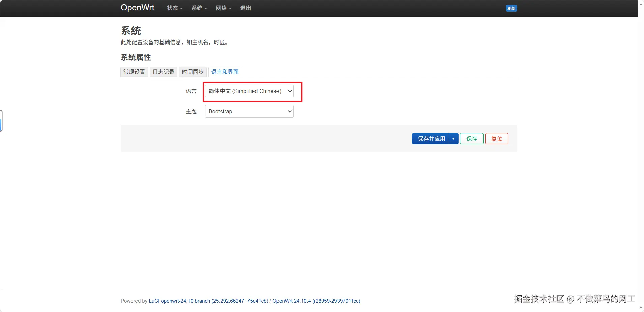Viewport: 644px width, 312px height.
Task: Open the 状态 menu
Action: 175,8
